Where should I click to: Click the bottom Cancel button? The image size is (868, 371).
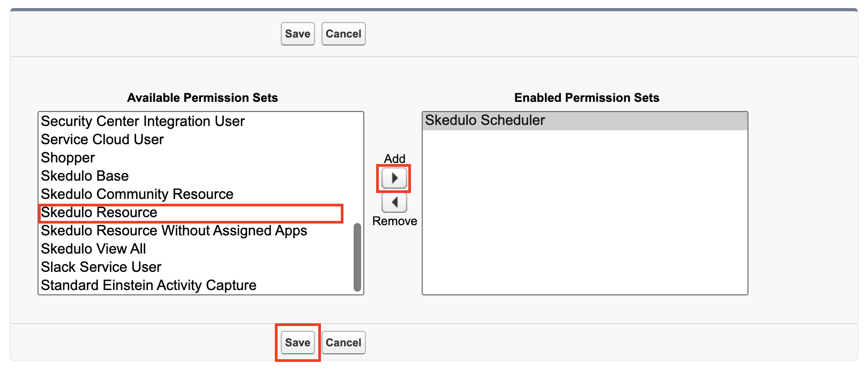tap(343, 343)
